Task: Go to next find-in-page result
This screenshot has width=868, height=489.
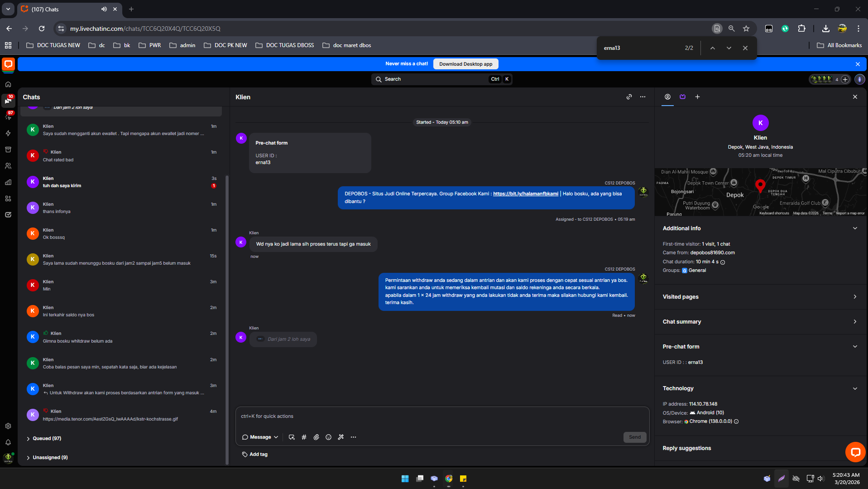Action: 729,48
